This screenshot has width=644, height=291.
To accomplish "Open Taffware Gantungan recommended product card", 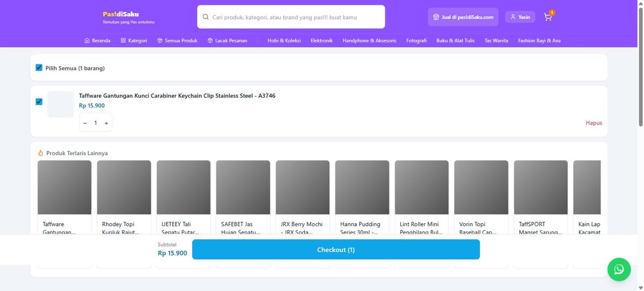I will [64, 214].
